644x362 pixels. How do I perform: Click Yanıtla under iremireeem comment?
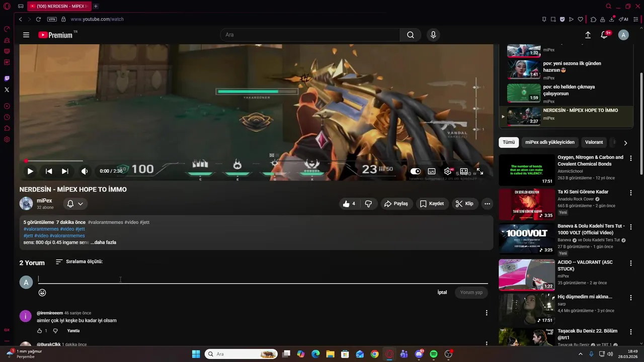(x=73, y=331)
